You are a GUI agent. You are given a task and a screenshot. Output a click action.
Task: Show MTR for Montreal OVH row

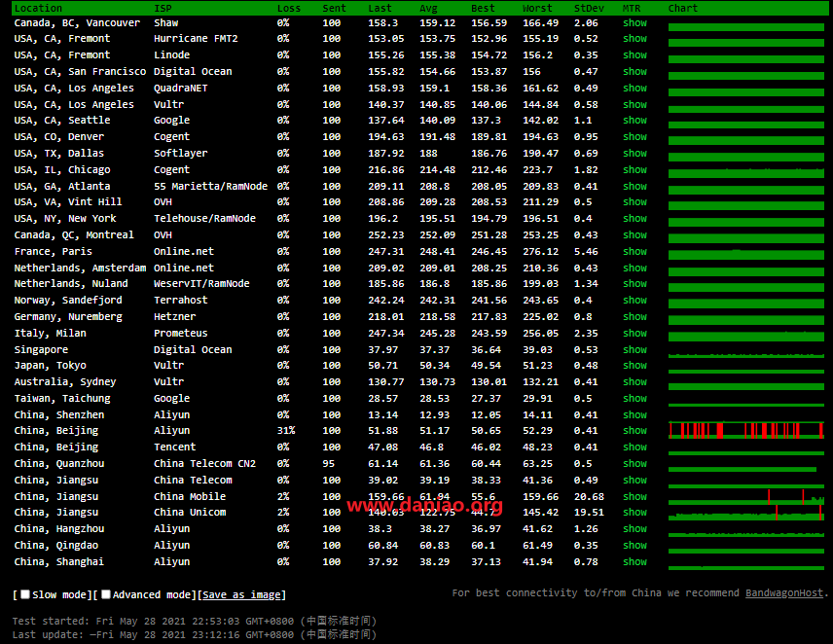pyautogui.click(x=634, y=234)
